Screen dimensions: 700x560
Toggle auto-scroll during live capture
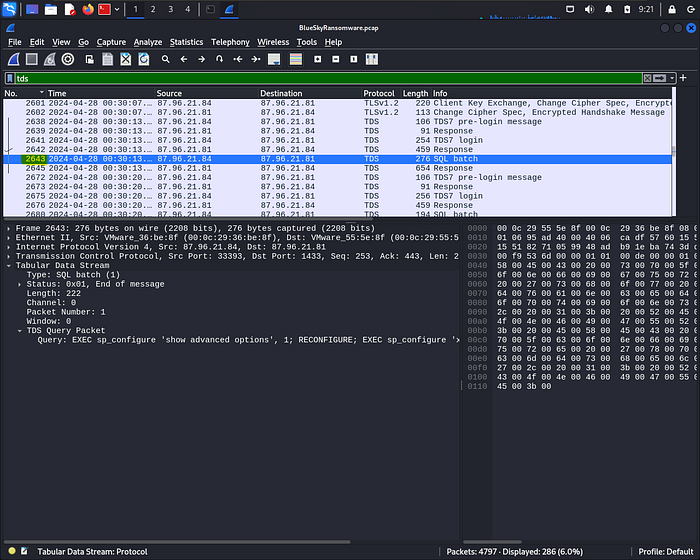tap(276, 59)
